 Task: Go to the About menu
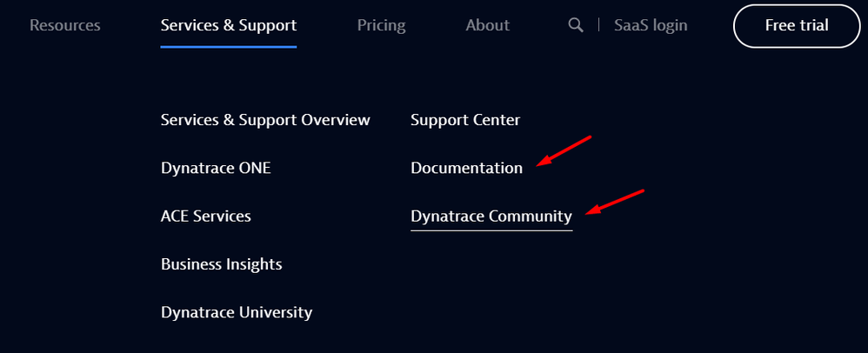[487, 25]
